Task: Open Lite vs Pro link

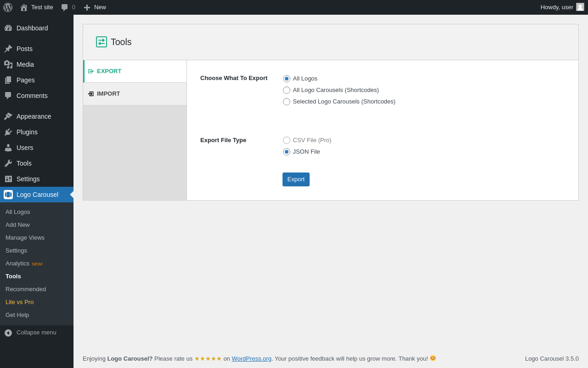Action: coord(19,302)
